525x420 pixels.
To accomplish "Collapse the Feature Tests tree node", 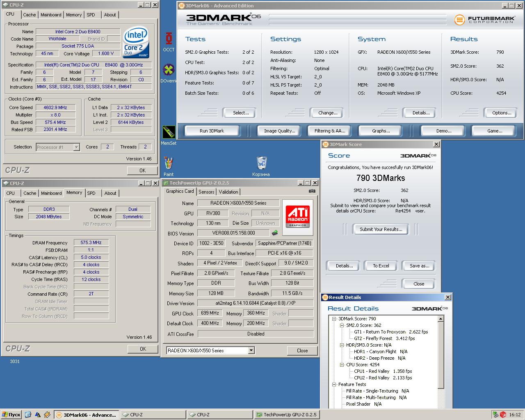I will click(334, 384).
